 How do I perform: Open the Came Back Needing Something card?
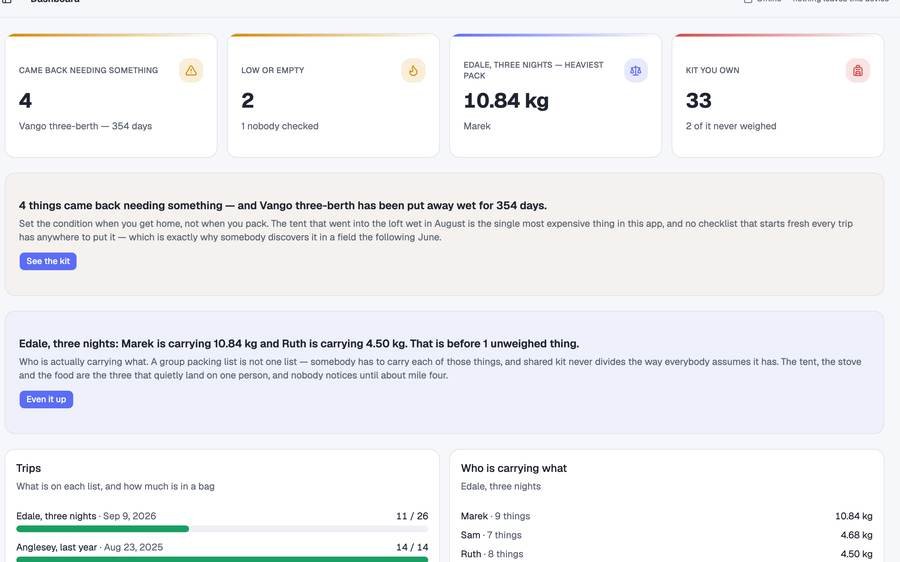(111, 95)
